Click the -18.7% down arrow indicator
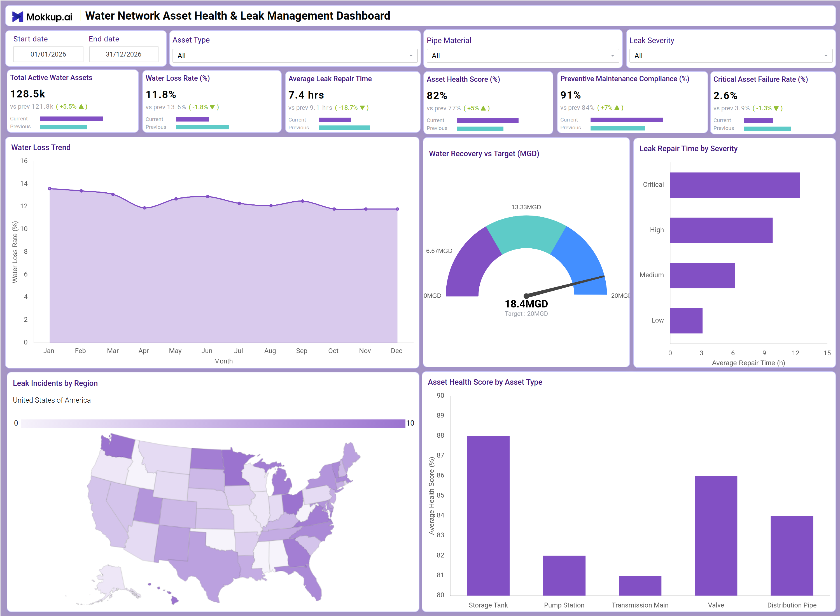This screenshot has width=840, height=616. pos(362,108)
